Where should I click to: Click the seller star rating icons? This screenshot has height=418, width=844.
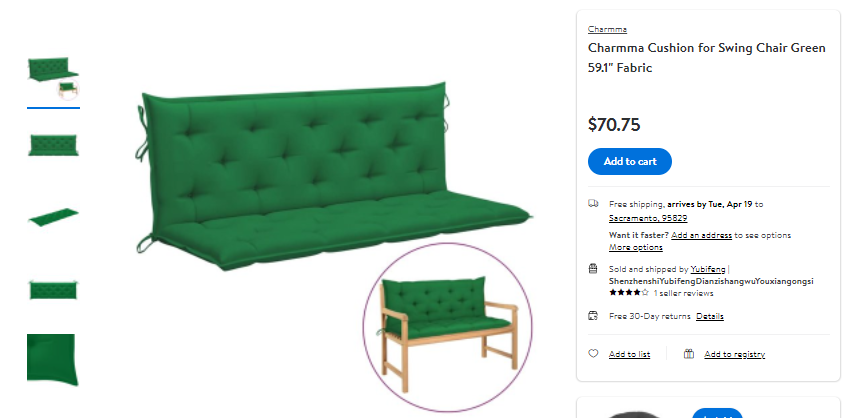point(629,293)
